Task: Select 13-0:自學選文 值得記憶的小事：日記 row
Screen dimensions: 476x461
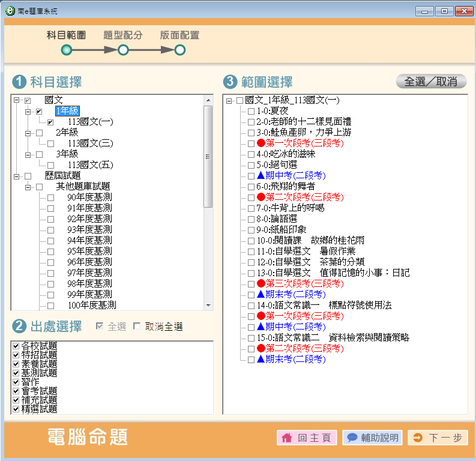Action: tap(333, 273)
